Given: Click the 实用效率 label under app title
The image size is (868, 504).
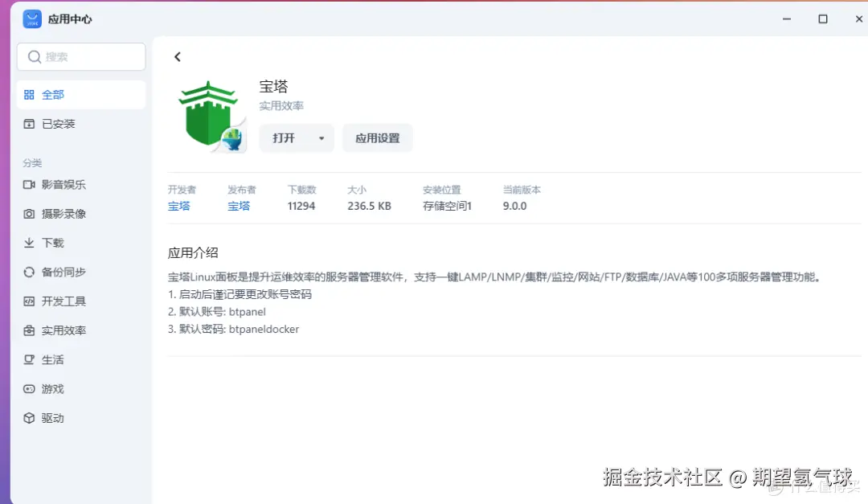Looking at the screenshot, I should [x=281, y=106].
